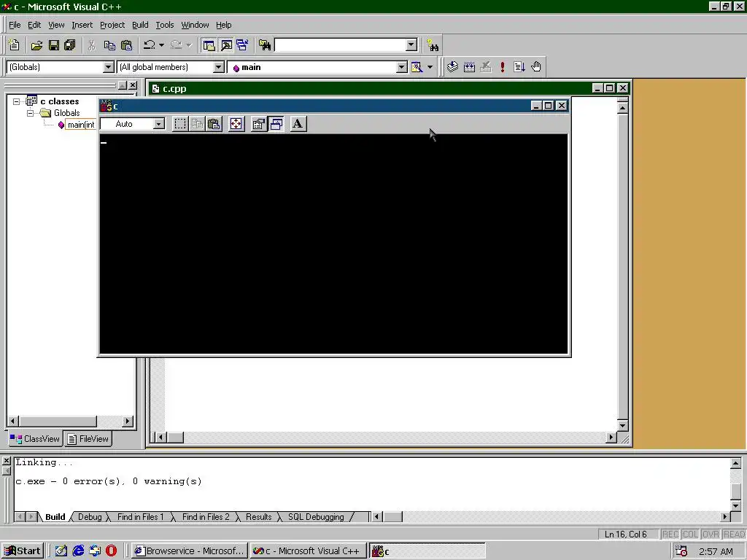Open the Tools menu
The height and width of the screenshot is (560, 747).
point(164,25)
